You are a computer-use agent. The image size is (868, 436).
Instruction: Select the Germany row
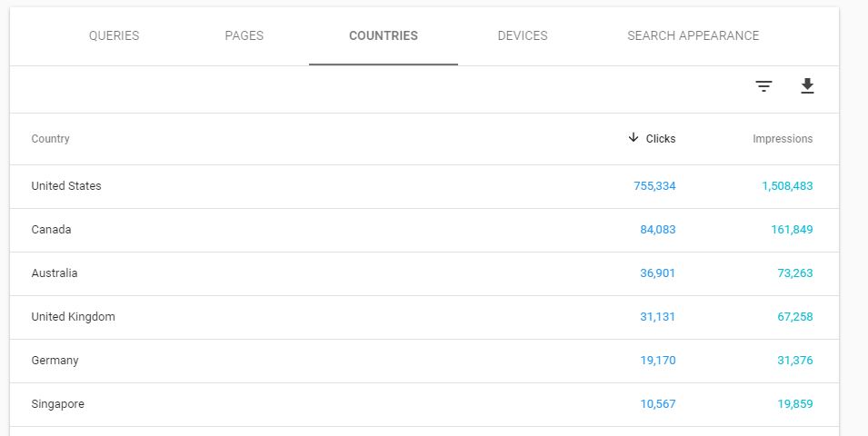pos(55,361)
